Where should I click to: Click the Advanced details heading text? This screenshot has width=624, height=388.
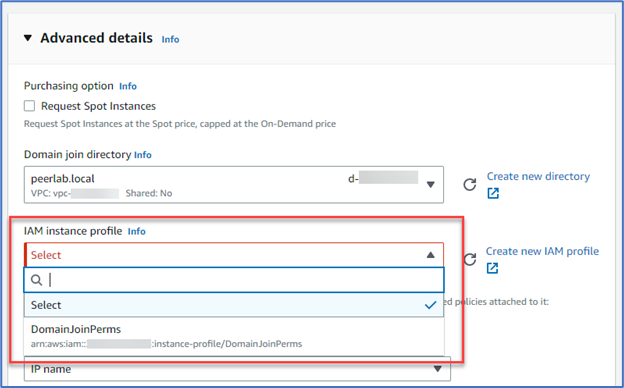click(x=96, y=38)
